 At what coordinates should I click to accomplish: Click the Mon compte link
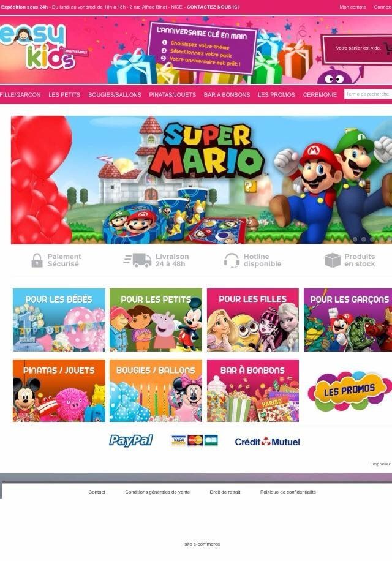point(353,7)
